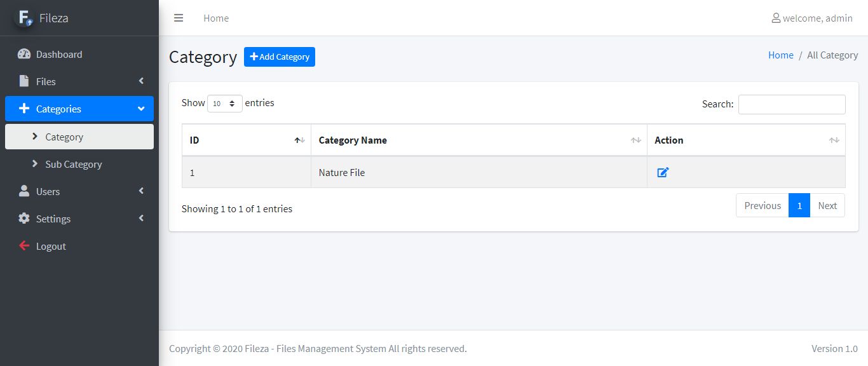Screen dimensions: 868x366
Task: Click the Users person icon in sidebar
Action: pos(24,191)
